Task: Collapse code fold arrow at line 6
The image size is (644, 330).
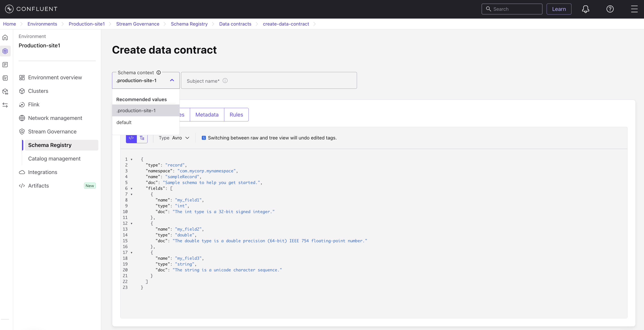Action: [x=132, y=188]
